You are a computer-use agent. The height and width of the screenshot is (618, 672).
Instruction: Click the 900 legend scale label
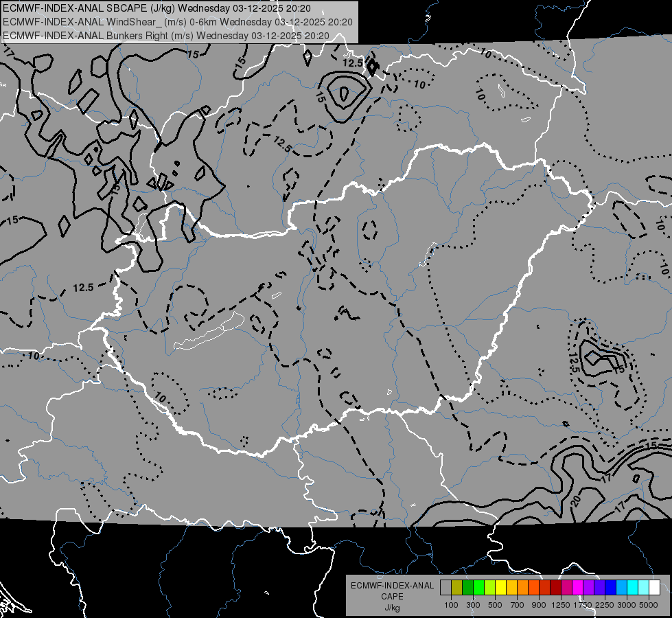[539, 605]
